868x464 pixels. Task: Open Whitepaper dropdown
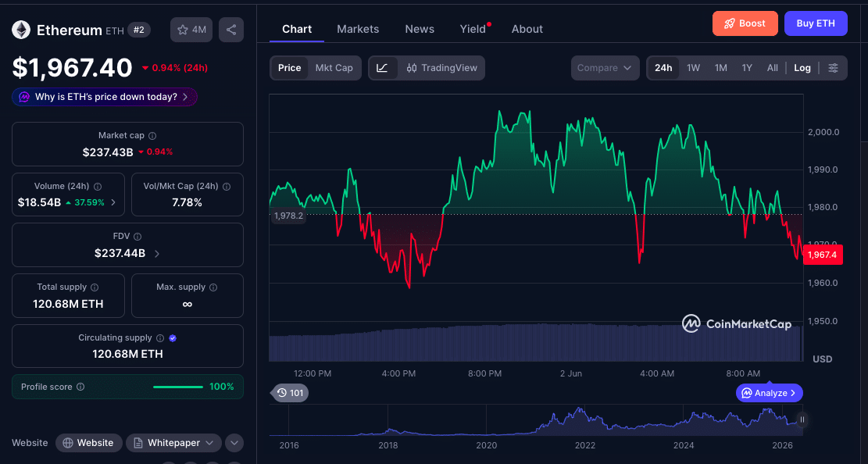click(173, 443)
